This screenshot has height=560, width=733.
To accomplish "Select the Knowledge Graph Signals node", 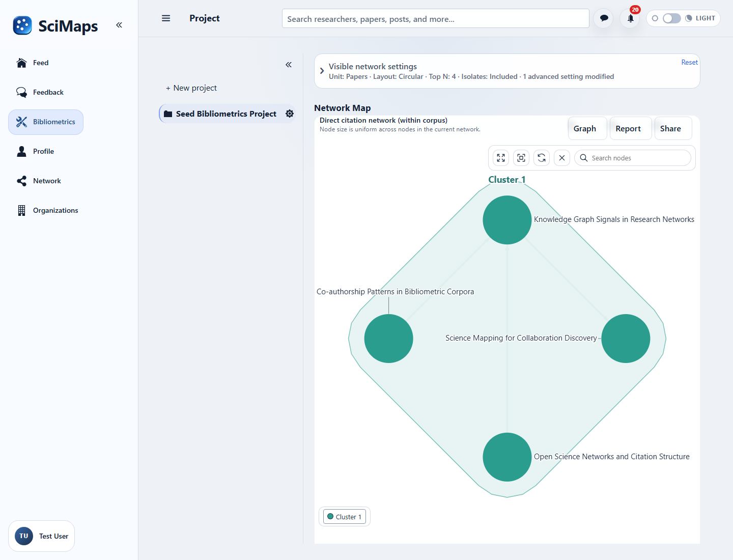I will tap(507, 220).
